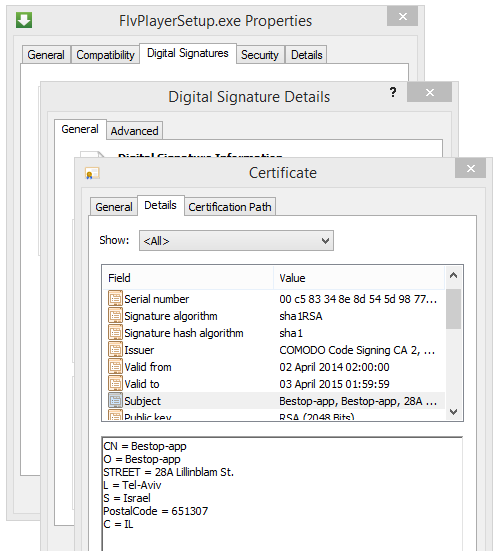This screenshot has height=551, width=501.
Task: Click the Serial number field icon
Action: pyautogui.click(x=115, y=299)
